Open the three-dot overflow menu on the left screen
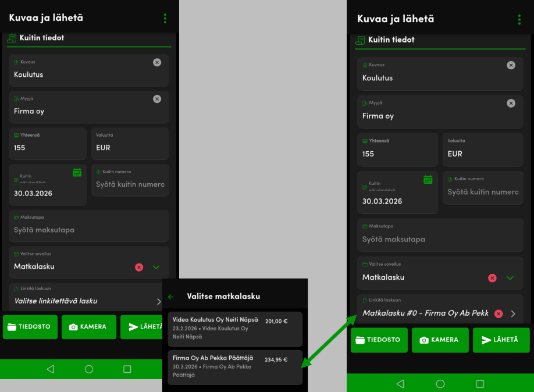Screen dimensions: 534x392 [165, 19]
